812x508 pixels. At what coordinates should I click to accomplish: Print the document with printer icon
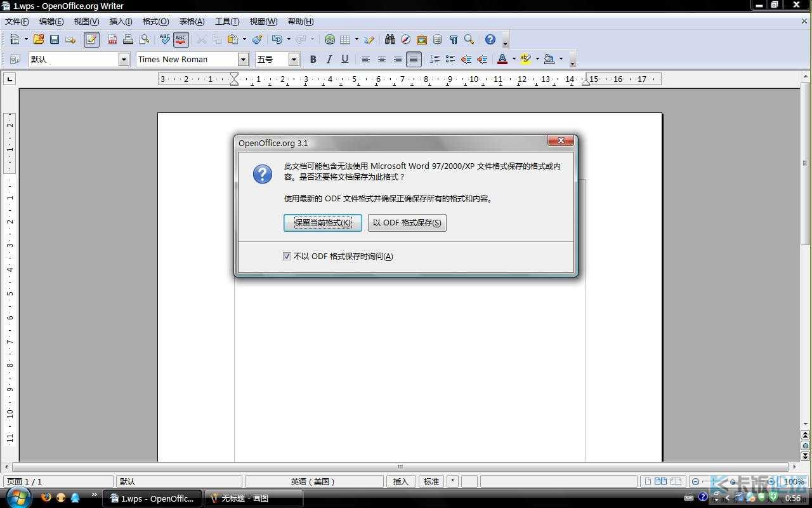[x=128, y=39]
